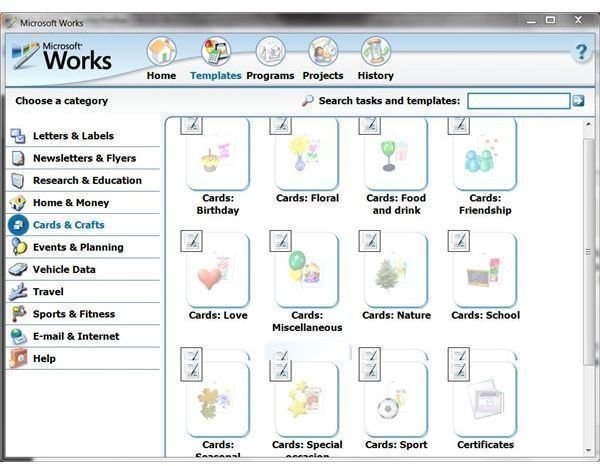This screenshot has width=600, height=466.
Task: Maximize the Microsoft Works window
Action: tap(551, 20)
